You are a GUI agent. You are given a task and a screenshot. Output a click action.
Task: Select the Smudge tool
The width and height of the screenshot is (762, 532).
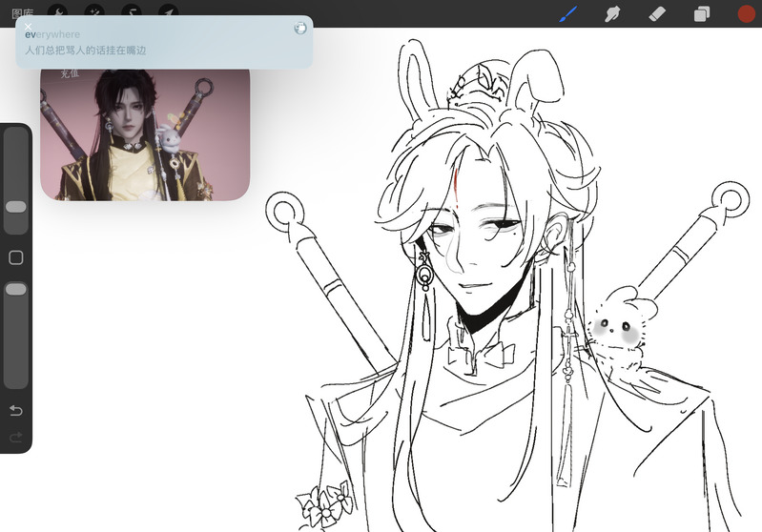(x=612, y=13)
